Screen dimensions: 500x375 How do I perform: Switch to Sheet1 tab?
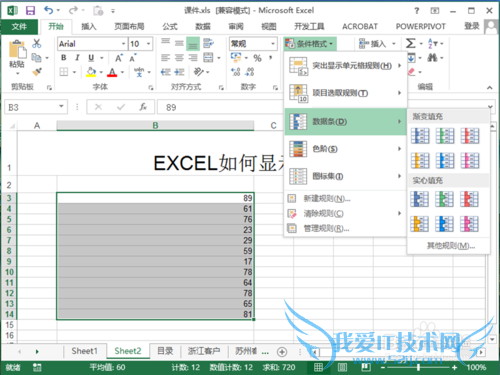point(84,351)
